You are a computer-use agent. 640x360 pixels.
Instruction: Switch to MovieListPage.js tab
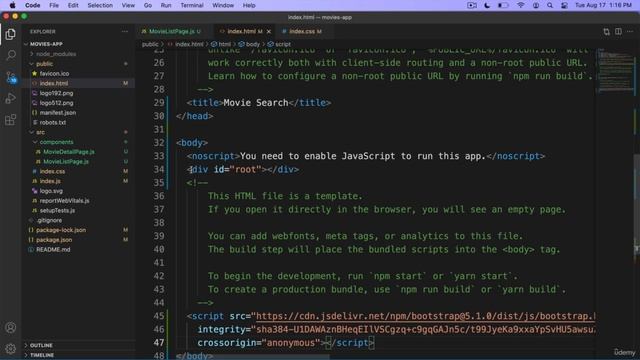click(x=171, y=31)
